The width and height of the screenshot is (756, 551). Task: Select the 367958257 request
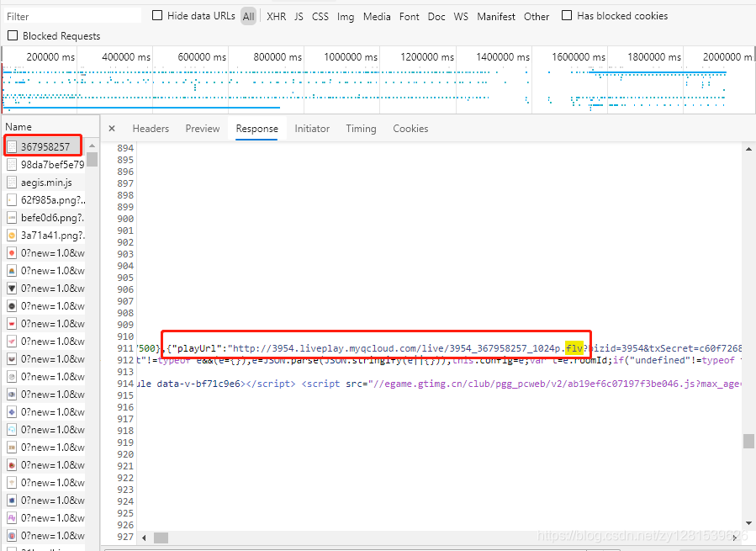click(44, 146)
